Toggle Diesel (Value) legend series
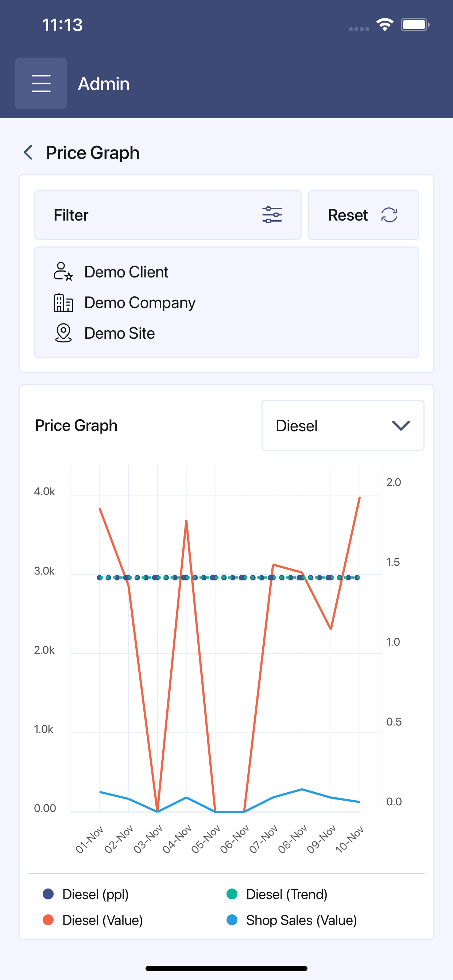This screenshot has width=453, height=980. [x=93, y=920]
